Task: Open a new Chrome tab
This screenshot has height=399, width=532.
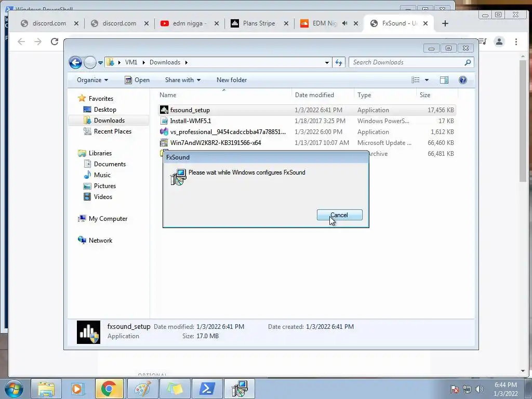Action: [x=445, y=23]
